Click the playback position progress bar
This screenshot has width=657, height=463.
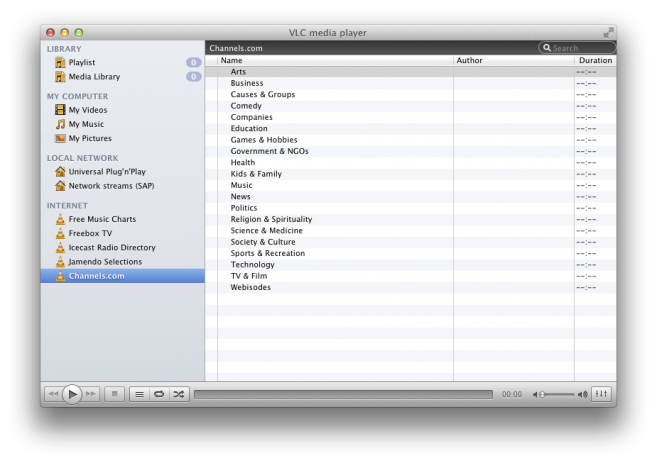(x=343, y=394)
